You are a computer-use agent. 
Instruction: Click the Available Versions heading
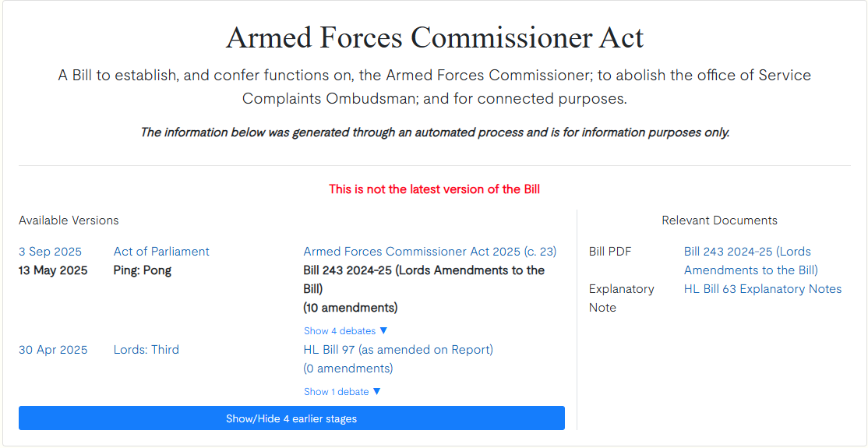click(x=69, y=220)
